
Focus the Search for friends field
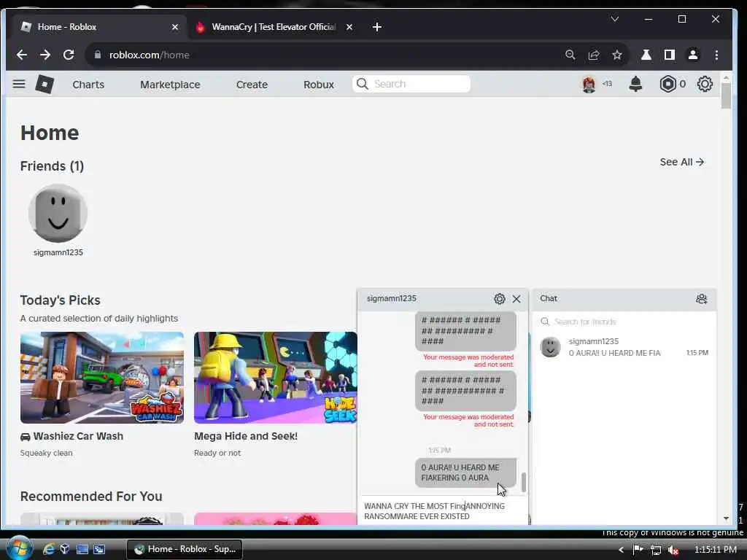click(624, 322)
